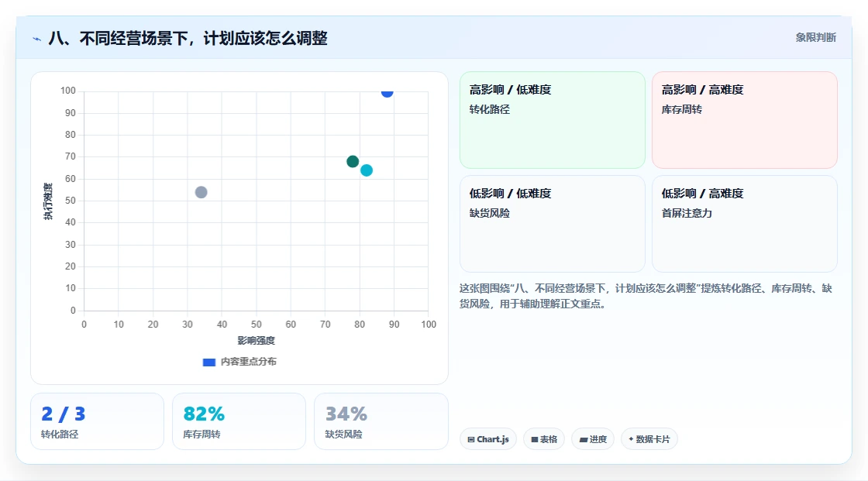The height and width of the screenshot is (481, 868).
Task: Click the 34% 缺货风险 stat card
Action: [381, 422]
